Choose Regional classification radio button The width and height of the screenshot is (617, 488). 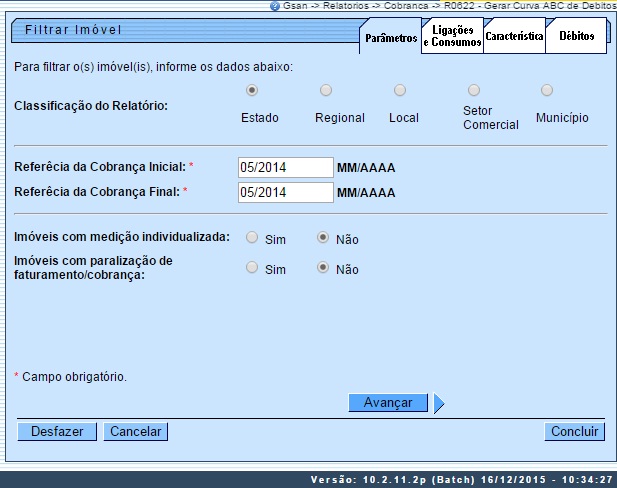(x=326, y=90)
